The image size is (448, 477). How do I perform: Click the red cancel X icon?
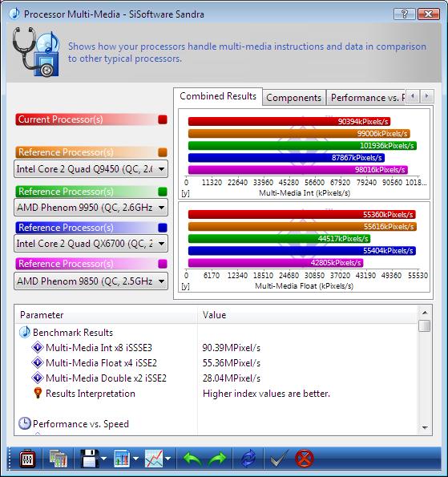pos(304,459)
